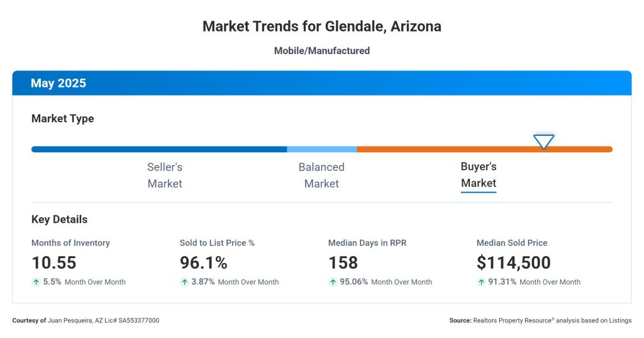Click the Months of Inventory value 10.55

point(54,262)
